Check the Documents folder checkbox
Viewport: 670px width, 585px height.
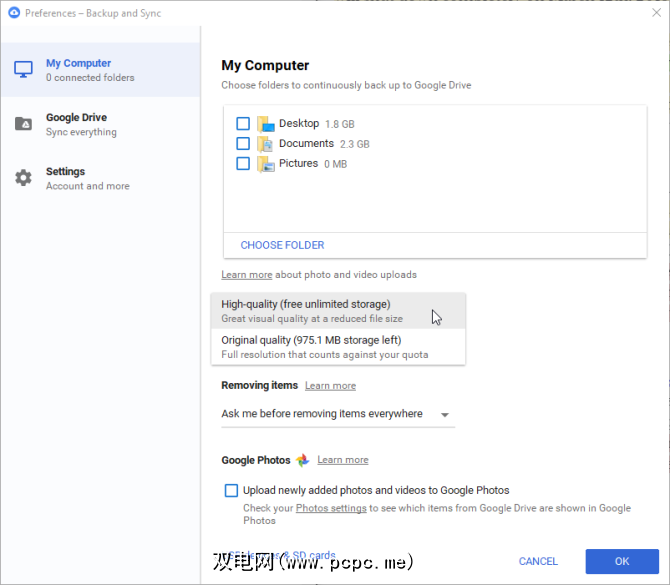point(243,144)
